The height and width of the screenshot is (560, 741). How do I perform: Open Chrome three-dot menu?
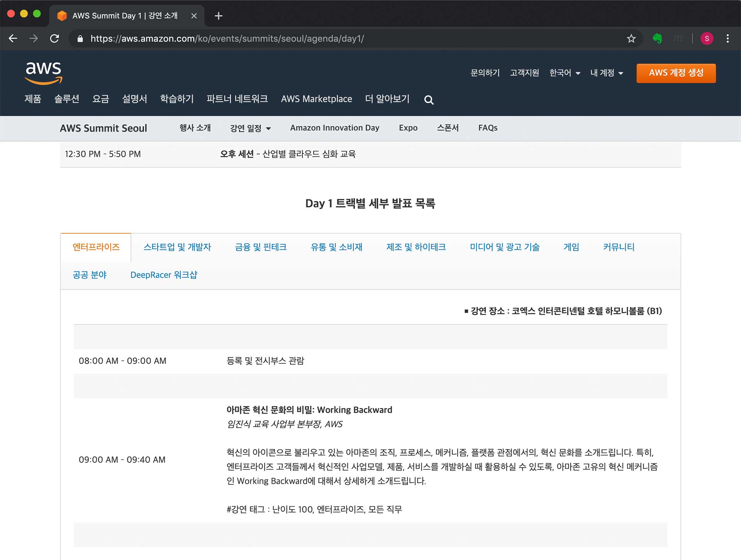click(727, 39)
